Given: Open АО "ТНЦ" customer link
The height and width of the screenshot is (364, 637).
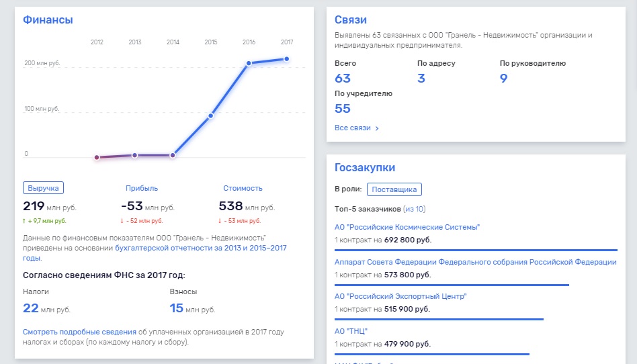Looking at the screenshot, I should click(x=351, y=331).
